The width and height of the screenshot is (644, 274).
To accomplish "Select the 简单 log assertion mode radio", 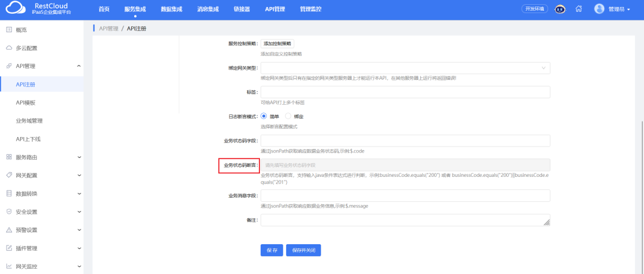I will pos(264,116).
